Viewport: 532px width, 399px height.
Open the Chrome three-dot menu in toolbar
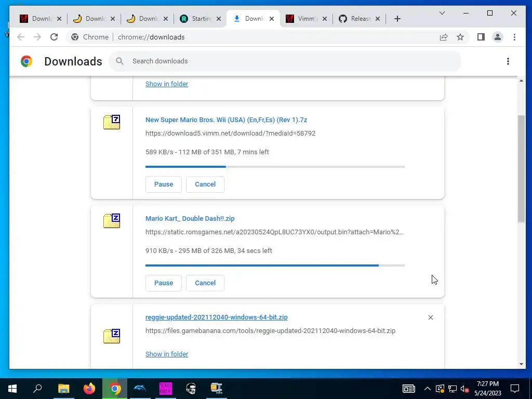tap(514, 37)
